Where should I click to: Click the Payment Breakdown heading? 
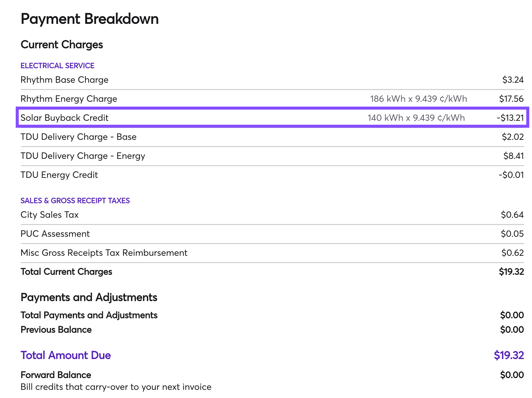pyautogui.click(x=89, y=19)
